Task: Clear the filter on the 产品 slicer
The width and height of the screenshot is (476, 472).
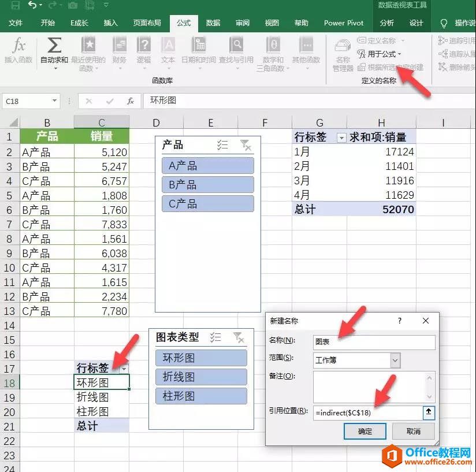Action: pyautogui.click(x=246, y=146)
